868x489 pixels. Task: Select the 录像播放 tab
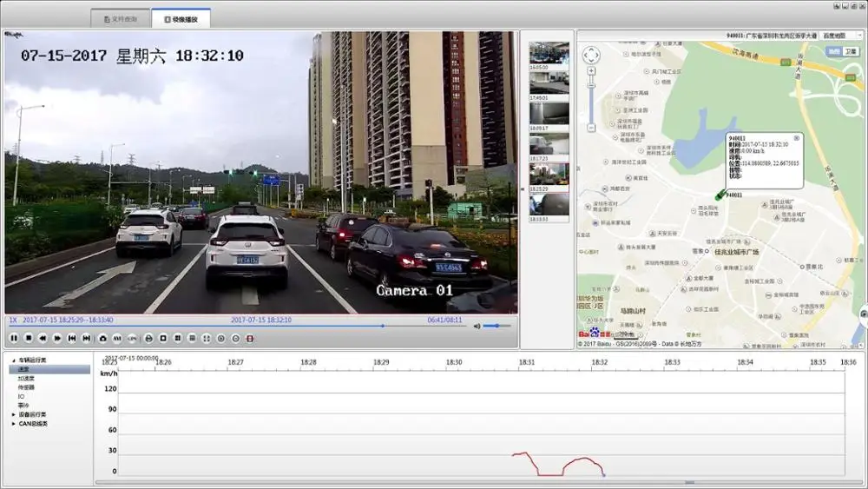(x=181, y=18)
